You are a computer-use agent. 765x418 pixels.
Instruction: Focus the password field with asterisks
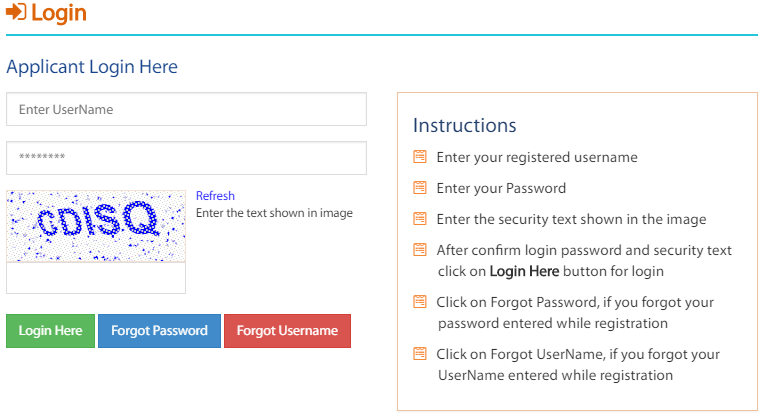186,158
